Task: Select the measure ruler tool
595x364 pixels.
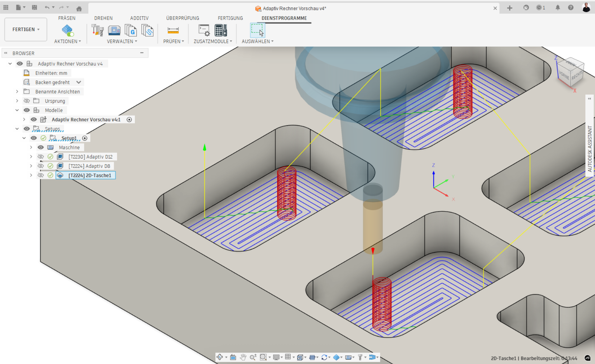Action: 173,30
